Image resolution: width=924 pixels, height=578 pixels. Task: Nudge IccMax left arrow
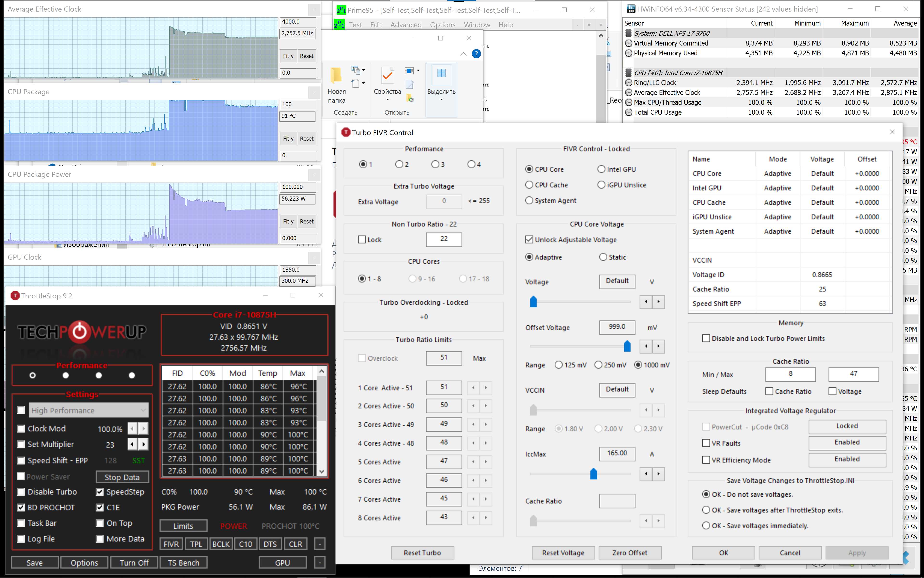pos(646,474)
